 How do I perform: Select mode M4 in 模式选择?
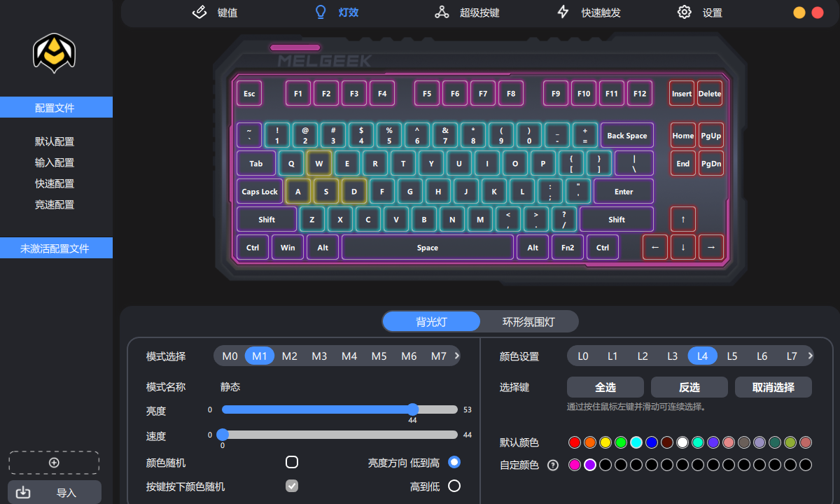[x=349, y=356]
